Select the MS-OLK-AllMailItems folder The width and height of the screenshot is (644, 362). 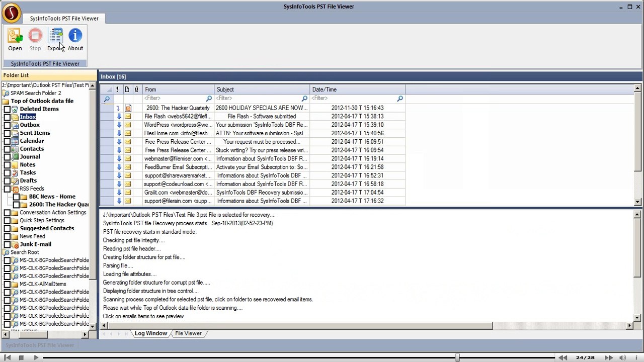(43, 284)
